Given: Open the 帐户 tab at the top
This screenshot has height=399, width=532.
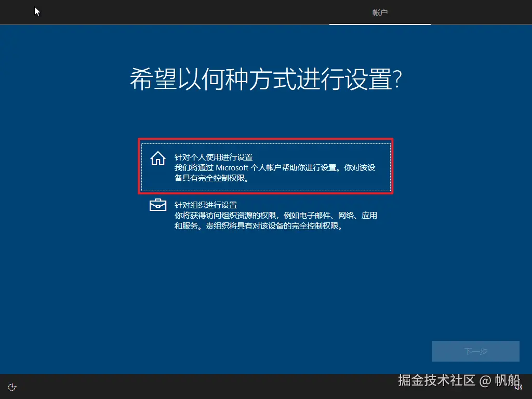Looking at the screenshot, I should click(380, 12).
